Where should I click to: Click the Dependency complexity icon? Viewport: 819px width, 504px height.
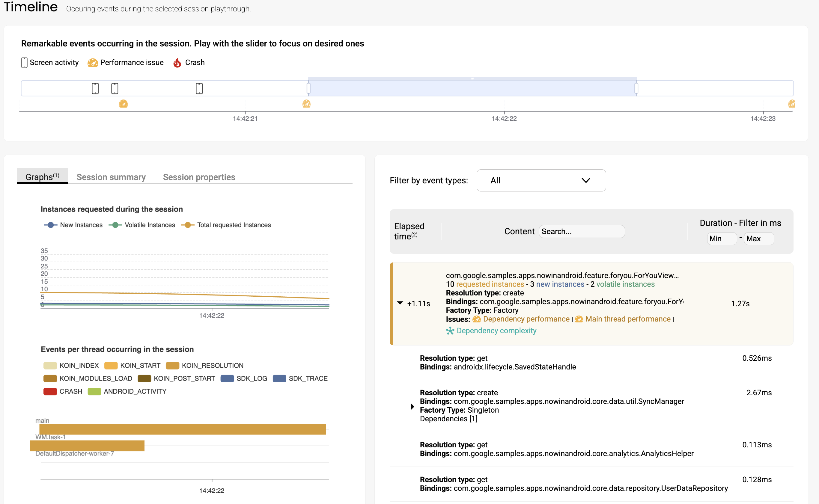(x=450, y=331)
